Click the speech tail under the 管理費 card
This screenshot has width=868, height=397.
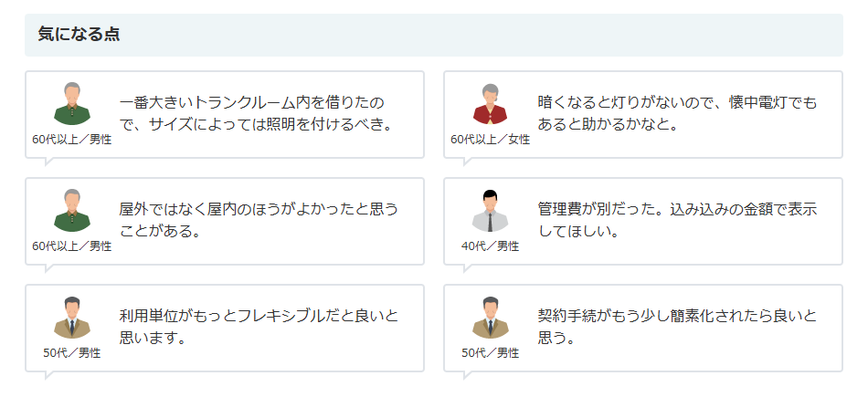tap(468, 268)
